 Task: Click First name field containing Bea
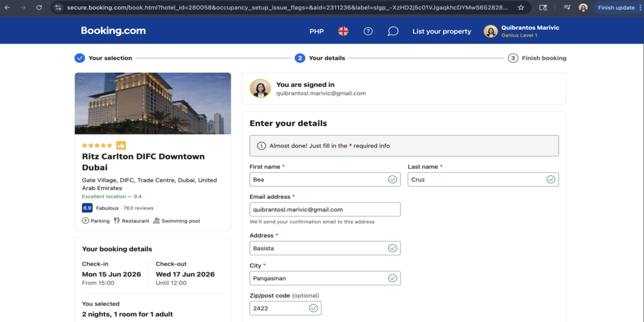point(325,180)
